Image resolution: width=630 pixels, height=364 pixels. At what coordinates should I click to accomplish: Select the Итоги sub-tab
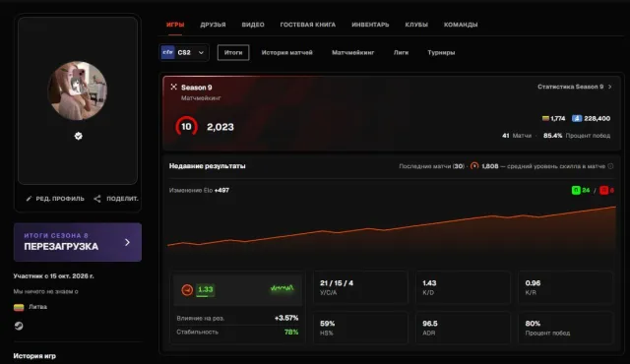click(233, 52)
